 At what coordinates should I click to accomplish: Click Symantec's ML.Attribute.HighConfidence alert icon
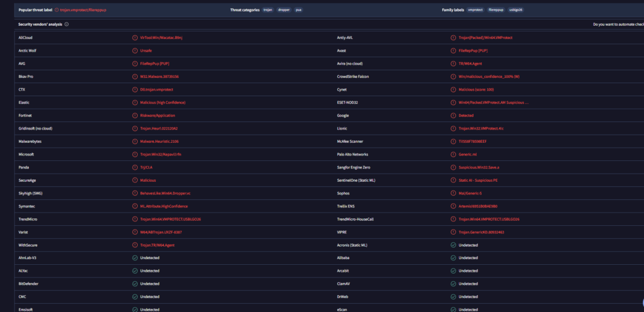click(135, 206)
